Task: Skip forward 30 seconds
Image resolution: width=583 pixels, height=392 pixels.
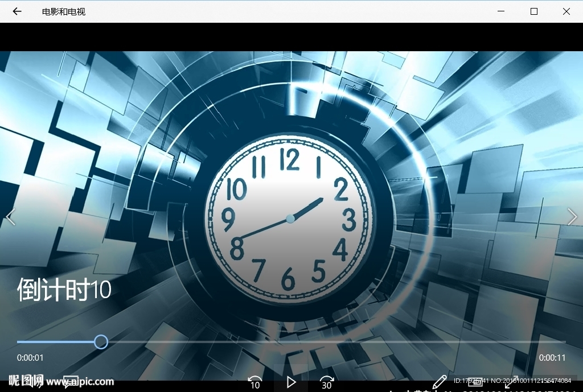Action: [x=326, y=383]
